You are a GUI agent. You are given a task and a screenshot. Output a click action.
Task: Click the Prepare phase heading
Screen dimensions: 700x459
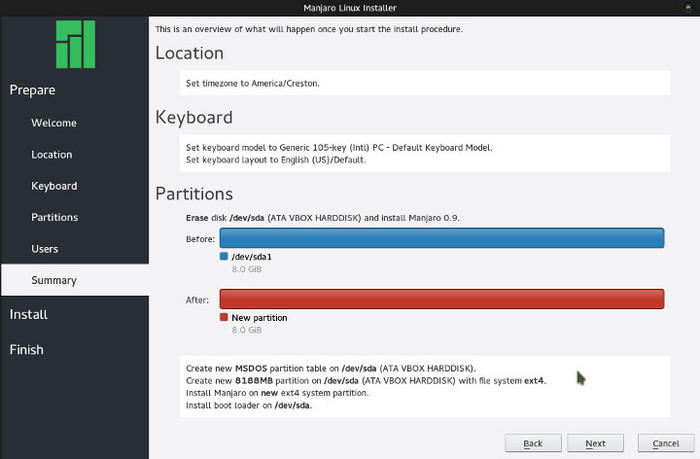coord(32,90)
